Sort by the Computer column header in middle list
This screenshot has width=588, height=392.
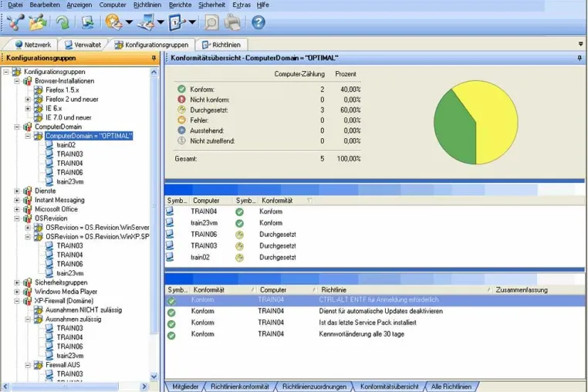point(211,201)
